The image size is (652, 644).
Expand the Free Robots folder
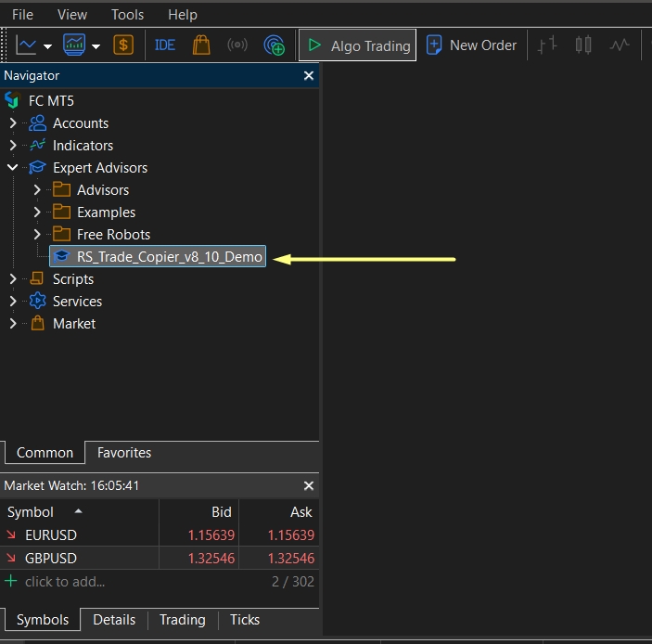pyautogui.click(x=37, y=234)
